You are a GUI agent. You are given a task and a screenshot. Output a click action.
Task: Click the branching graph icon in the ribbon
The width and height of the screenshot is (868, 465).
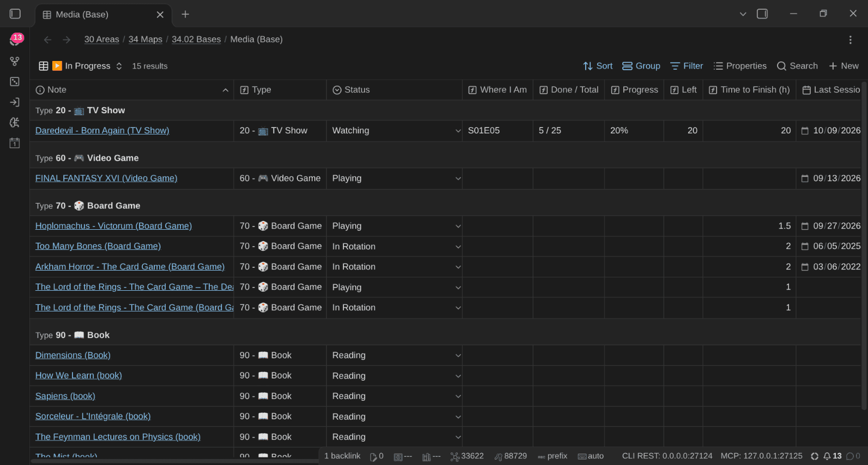tap(15, 62)
